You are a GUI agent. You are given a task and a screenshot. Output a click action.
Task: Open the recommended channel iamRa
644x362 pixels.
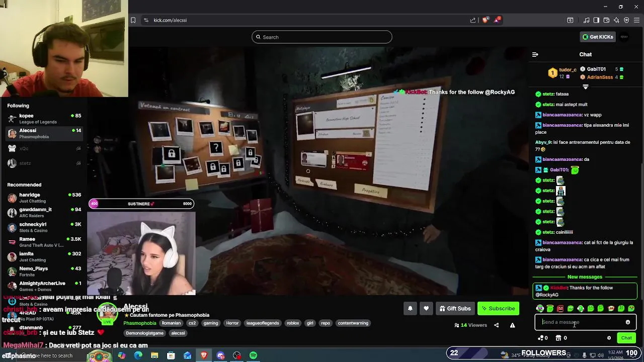click(x=44, y=256)
